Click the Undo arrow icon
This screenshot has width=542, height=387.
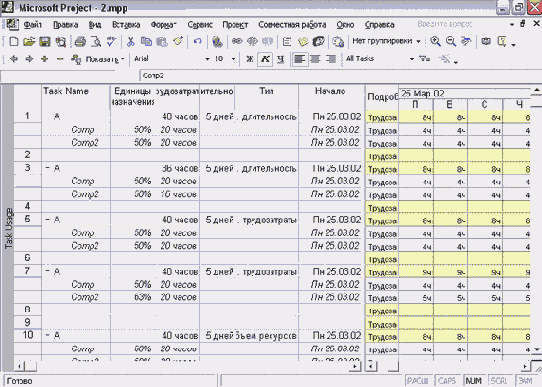coord(197,42)
